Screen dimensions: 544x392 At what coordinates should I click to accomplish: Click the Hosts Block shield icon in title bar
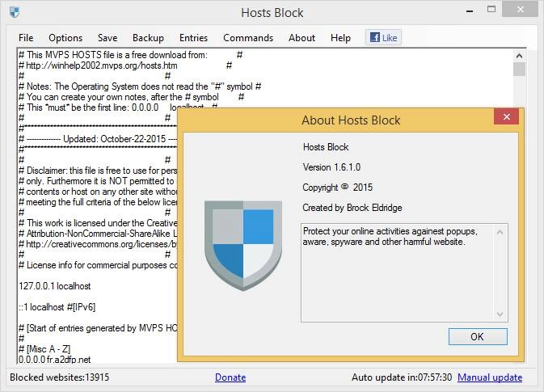point(15,12)
